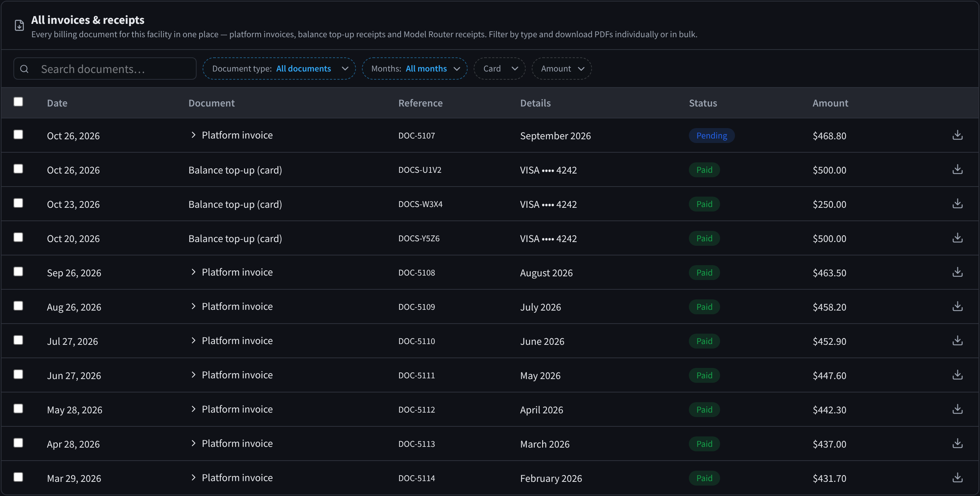Download PDF for DOC-5107 invoice
This screenshot has width=980, height=496.
point(957,135)
